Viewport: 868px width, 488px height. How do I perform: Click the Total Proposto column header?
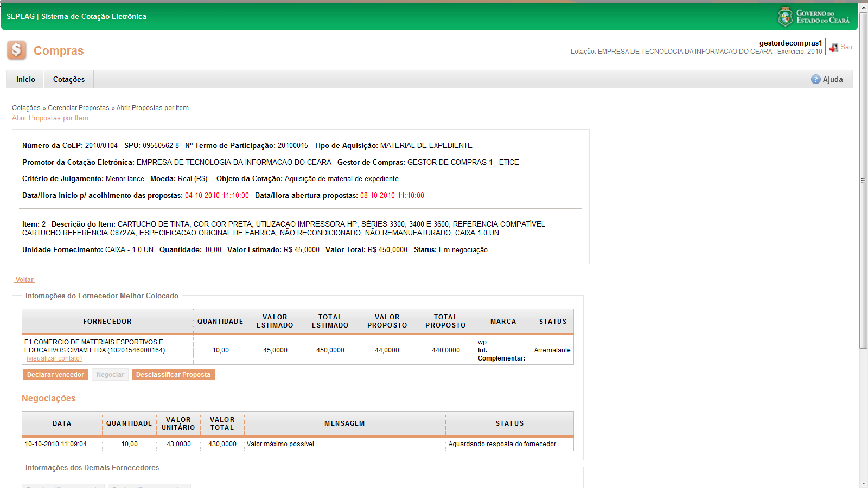(x=446, y=322)
